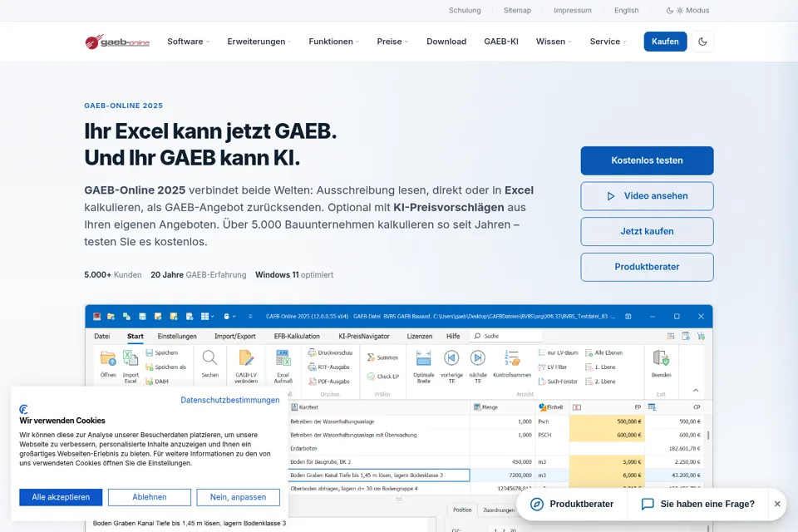
Task: Show 1. Ebene in the ribbon
Action: (x=600, y=367)
